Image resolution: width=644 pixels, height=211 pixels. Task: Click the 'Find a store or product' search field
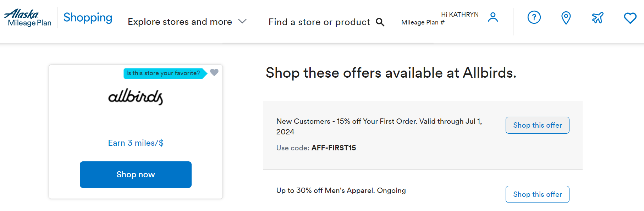coord(318,22)
